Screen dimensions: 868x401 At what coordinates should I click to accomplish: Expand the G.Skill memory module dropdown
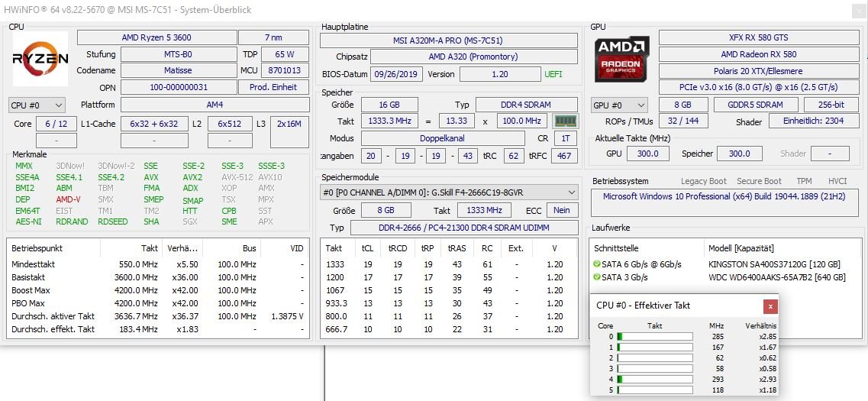point(449,192)
